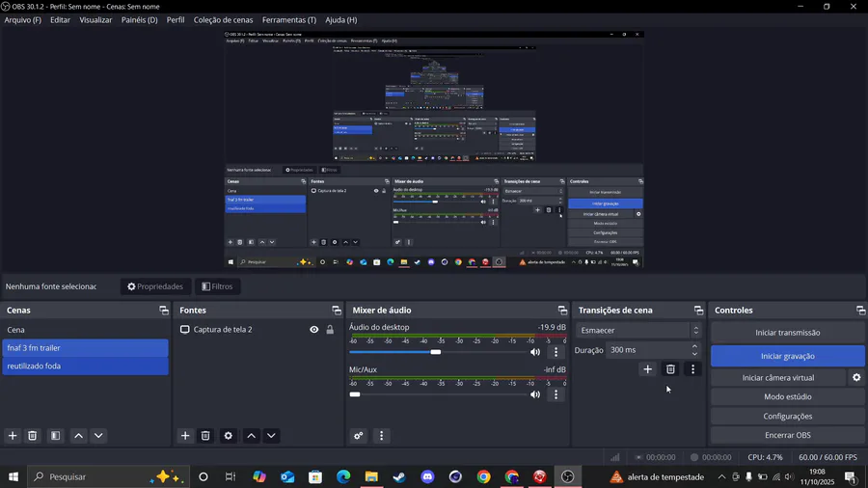The width and height of the screenshot is (868, 488).
Task: Open source properties gear in the Fontes toolbar
Action: pyautogui.click(x=228, y=435)
